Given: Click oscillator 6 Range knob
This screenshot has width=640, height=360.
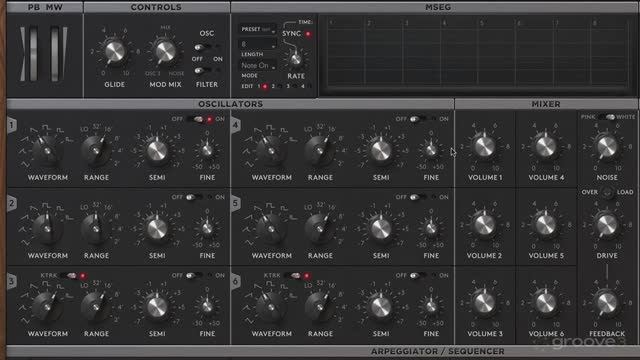Looking at the screenshot, I should point(320,307).
